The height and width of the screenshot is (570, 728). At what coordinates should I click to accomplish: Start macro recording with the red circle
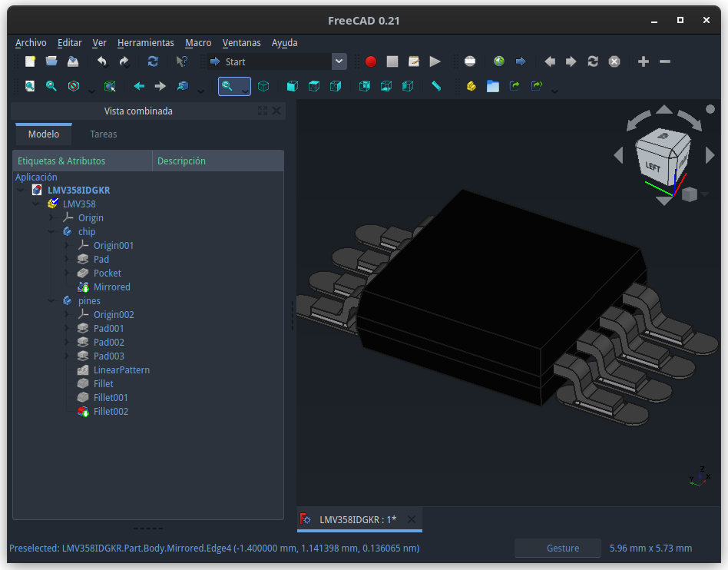(x=370, y=61)
